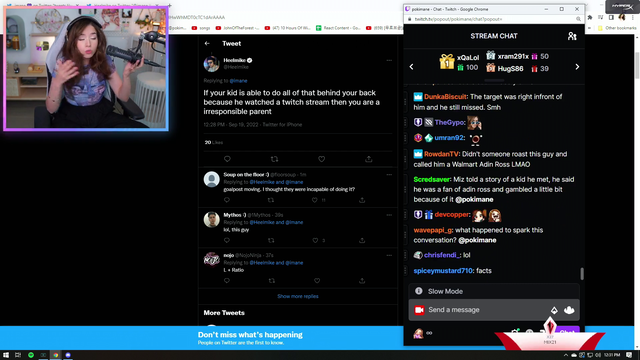Retweet nojo's 'L + Ratio' reply
640x360 pixels.
tap(271, 281)
